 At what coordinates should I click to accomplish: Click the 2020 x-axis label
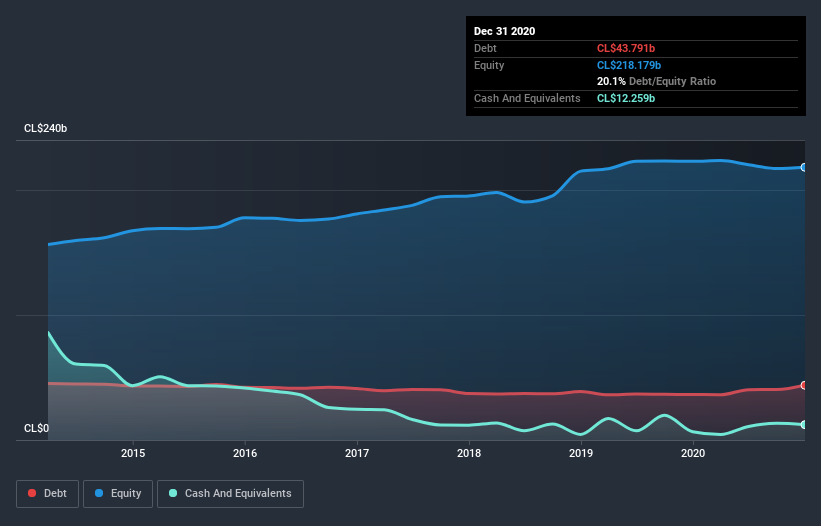click(693, 453)
